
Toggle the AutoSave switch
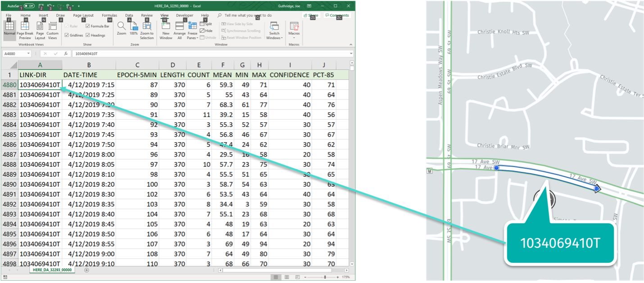(x=29, y=6)
